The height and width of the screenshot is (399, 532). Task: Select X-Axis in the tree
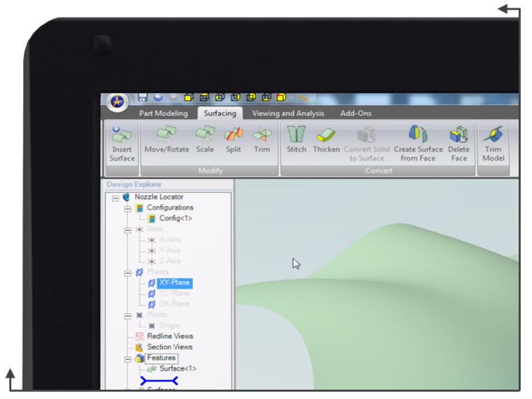(170, 240)
